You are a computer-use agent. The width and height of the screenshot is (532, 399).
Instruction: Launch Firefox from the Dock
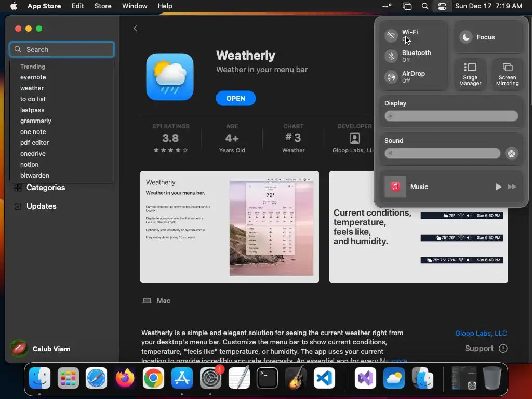point(125,378)
